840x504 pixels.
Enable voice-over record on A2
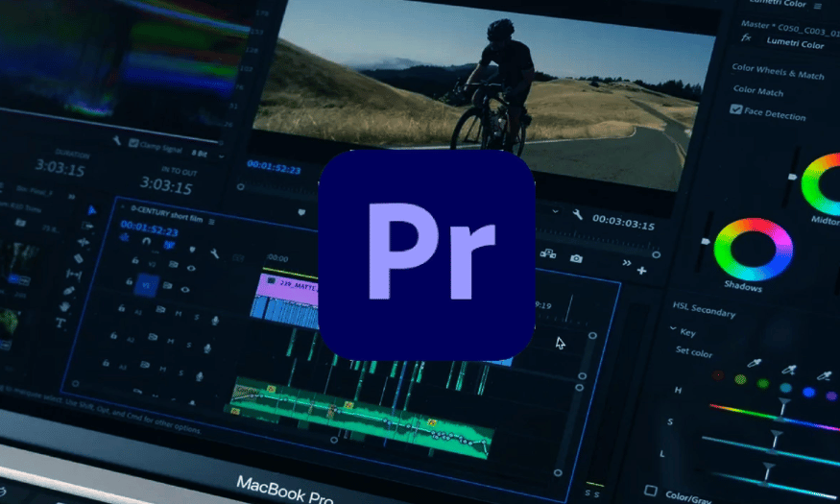(206, 348)
